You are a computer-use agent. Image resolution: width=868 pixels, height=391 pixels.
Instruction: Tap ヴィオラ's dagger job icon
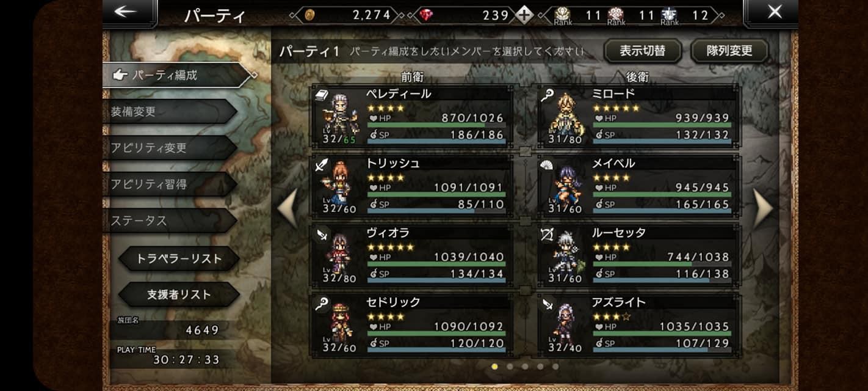point(322,234)
